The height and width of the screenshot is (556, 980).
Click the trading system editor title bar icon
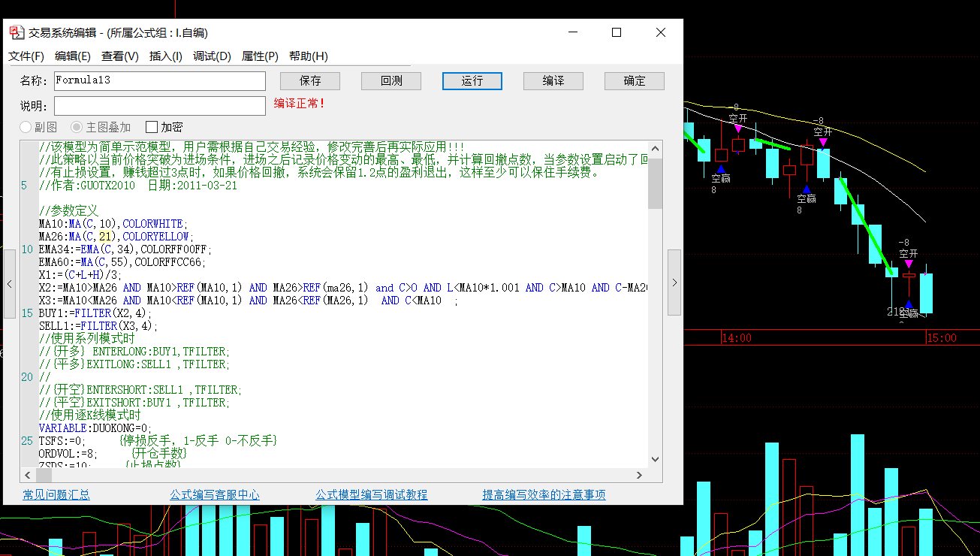click(x=17, y=32)
